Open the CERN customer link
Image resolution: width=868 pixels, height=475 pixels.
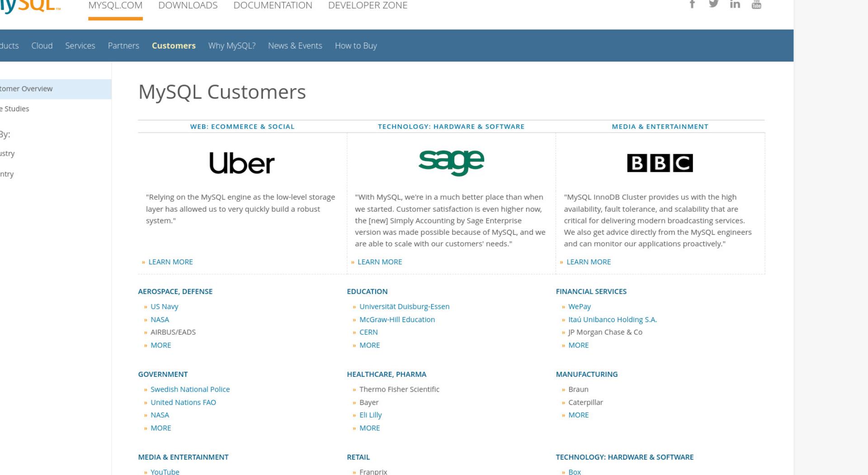[368, 332]
